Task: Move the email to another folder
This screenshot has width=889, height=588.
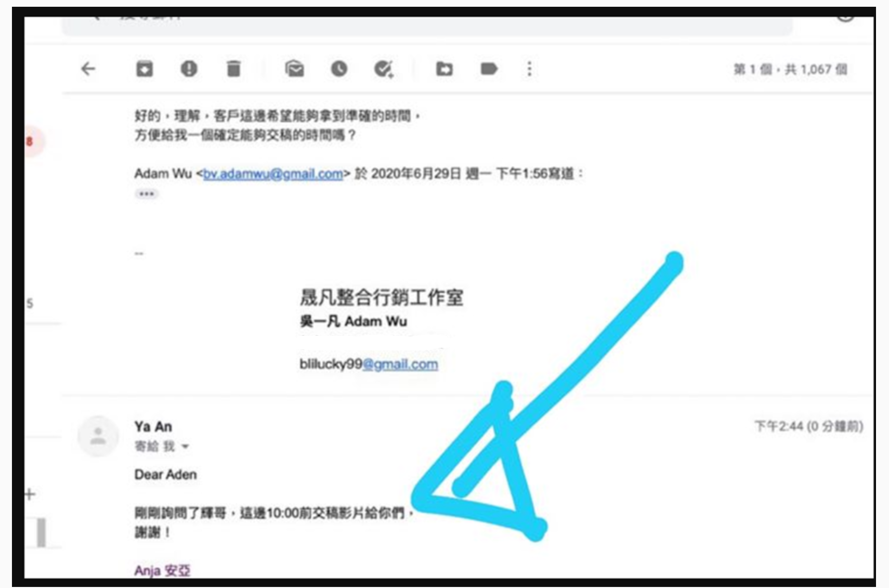Action: click(444, 69)
